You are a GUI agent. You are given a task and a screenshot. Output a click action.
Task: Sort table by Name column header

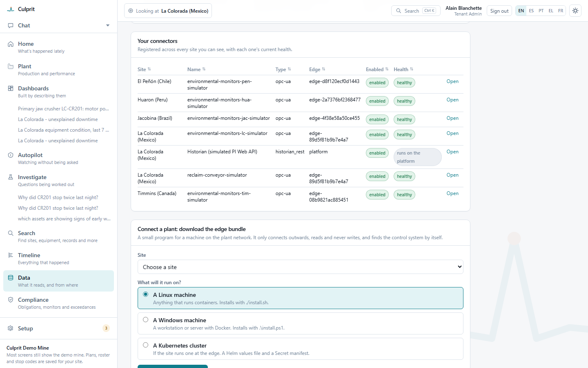pyautogui.click(x=196, y=70)
